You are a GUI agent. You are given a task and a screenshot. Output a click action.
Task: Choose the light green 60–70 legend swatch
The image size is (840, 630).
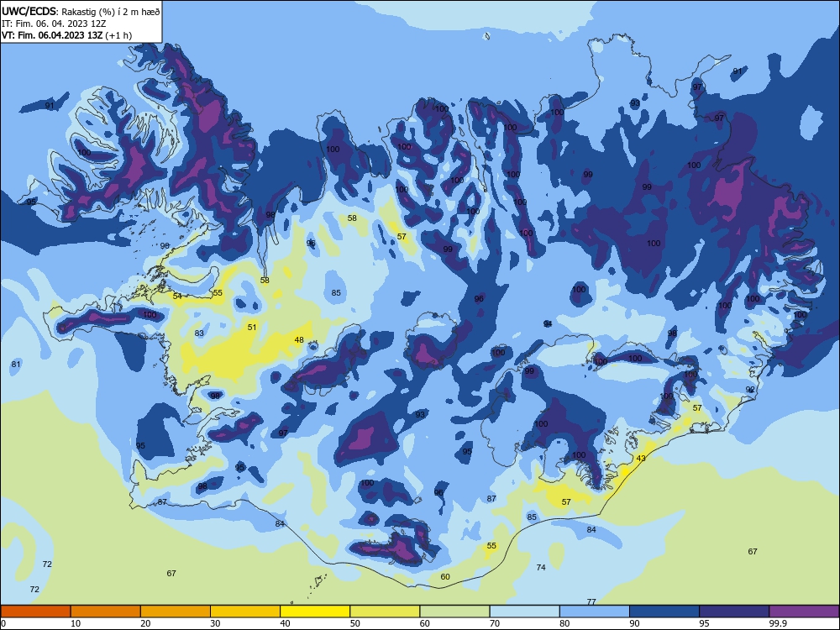[x=454, y=612]
